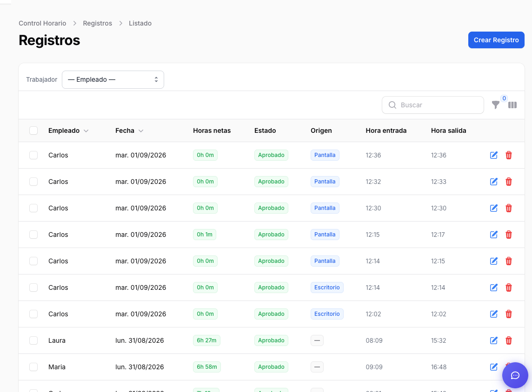Screen dimensions: 532x392
Task: Check the Escritorio 12:14 row checkbox
Action: coord(33,287)
